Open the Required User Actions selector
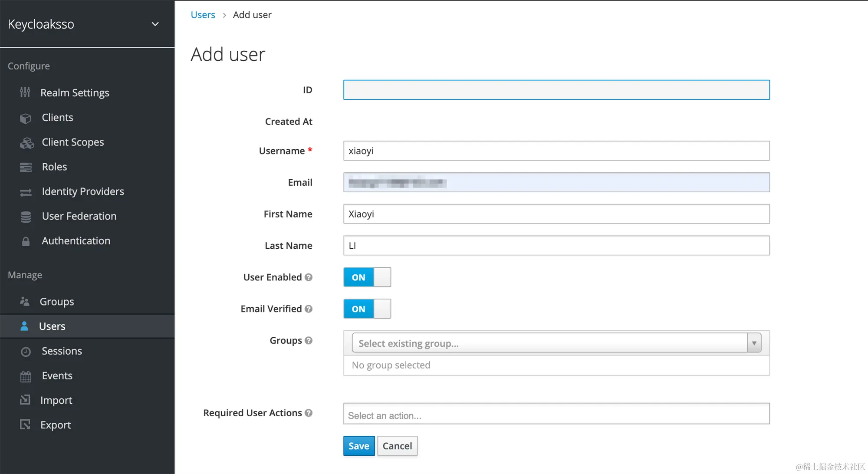This screenshot has height=474, width=868. click(x=556, y=414)
